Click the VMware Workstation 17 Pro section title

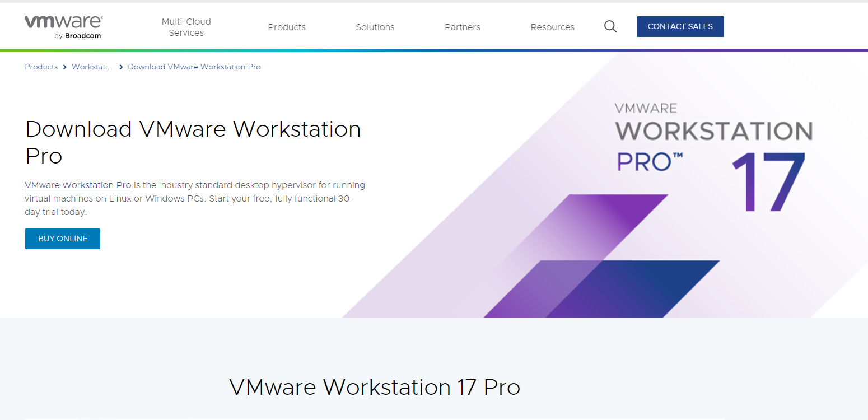(375, 387)
